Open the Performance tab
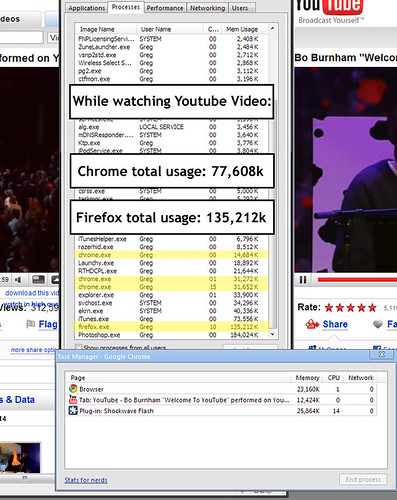Viewport: 397px width, 500px height. click(x=165, y=8)
